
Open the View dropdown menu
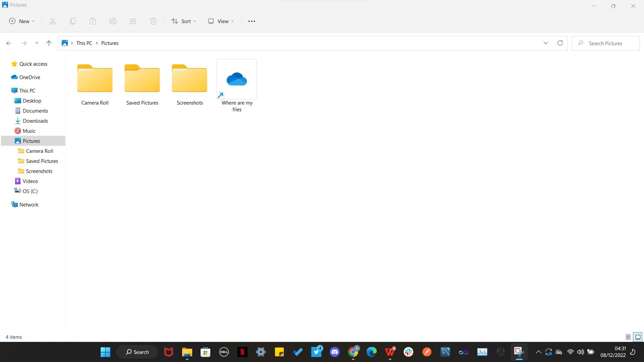pyautogui.click(x=221, y=21)
